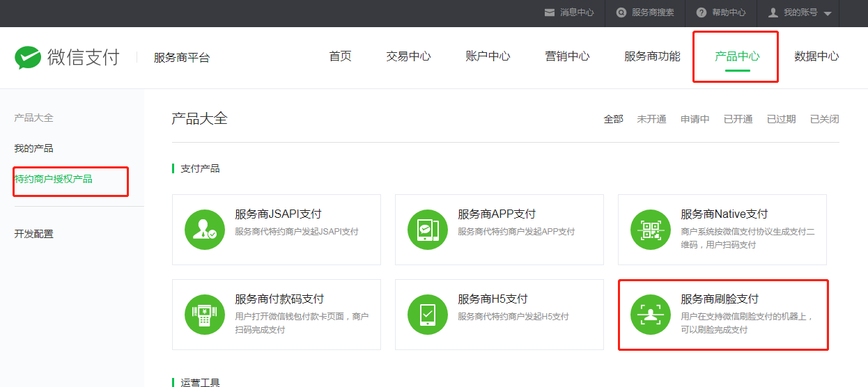The width and height of the screenshot is (868, 387).
Task: Open the 营销中心 navigation tab
Action: (x=567, y=56)
